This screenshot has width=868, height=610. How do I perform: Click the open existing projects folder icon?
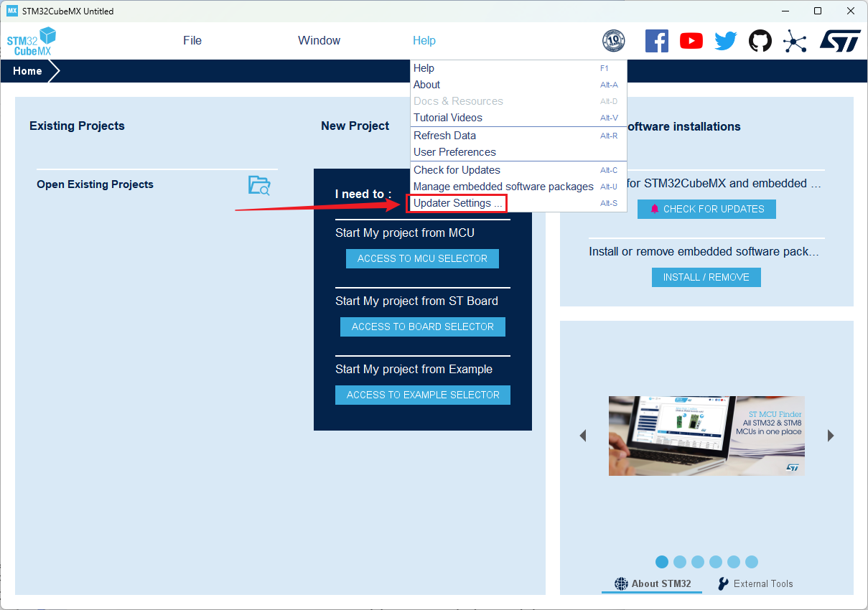259,185
